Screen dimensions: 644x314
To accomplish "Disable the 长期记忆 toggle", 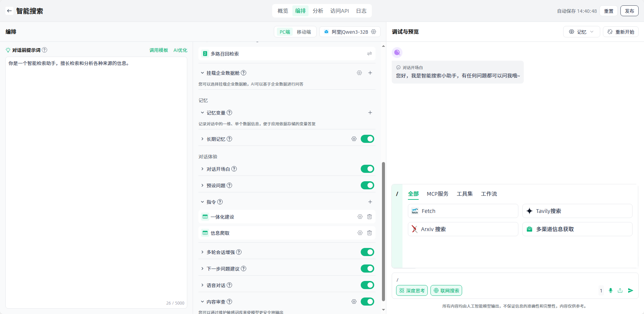I will click(367, 139).
